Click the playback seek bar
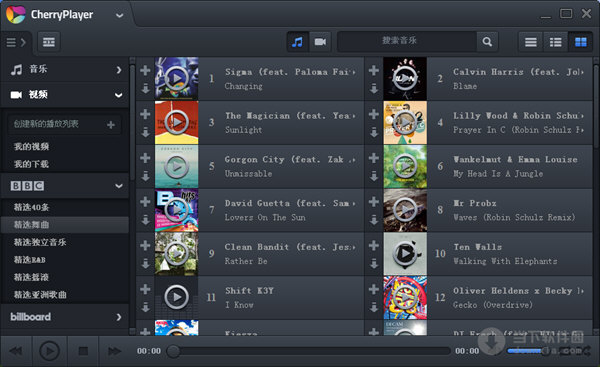The width and height of the screenshot is (600, 367). coord(309,351)
